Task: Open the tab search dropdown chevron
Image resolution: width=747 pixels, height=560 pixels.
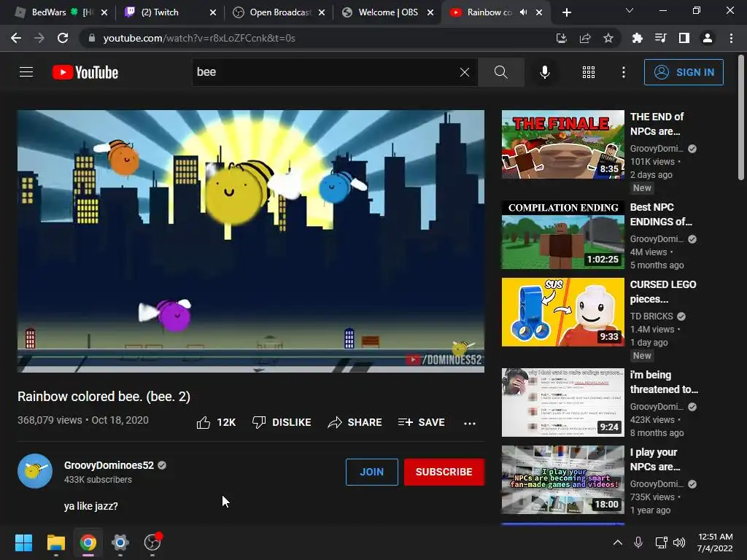Action: [x=630, y=10]
